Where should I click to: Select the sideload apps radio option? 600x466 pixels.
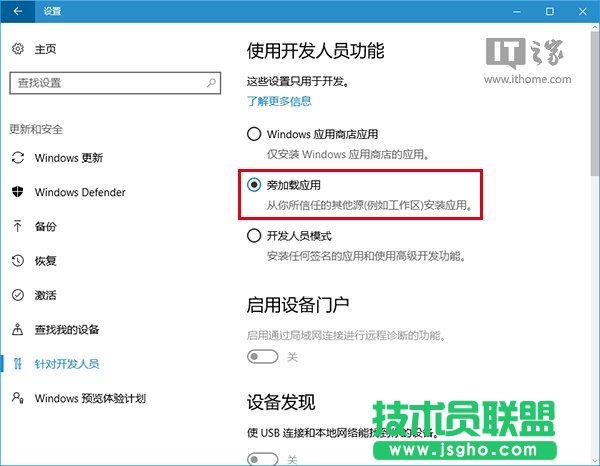click(255, 185)
